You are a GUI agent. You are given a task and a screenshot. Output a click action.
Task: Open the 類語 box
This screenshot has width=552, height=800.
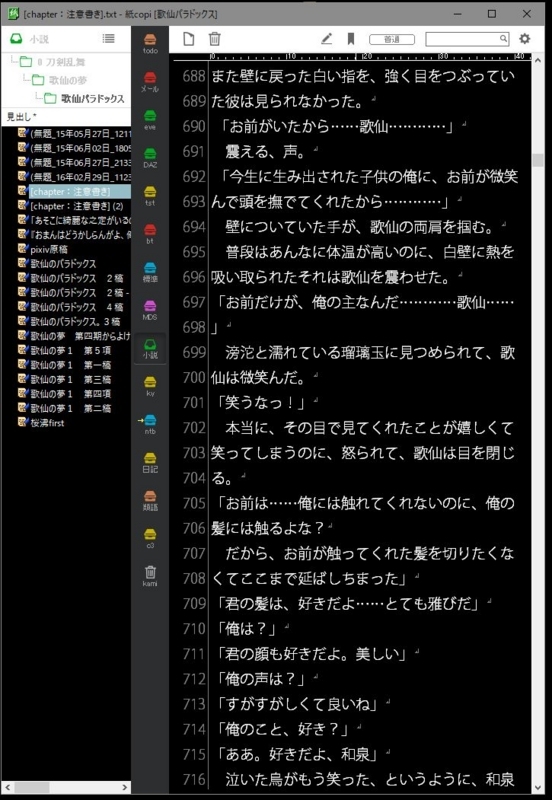coord(150,500)
